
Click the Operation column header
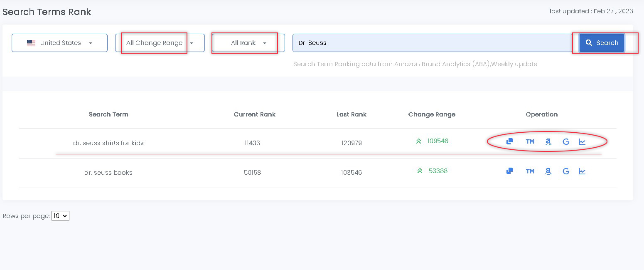point(541,114)
